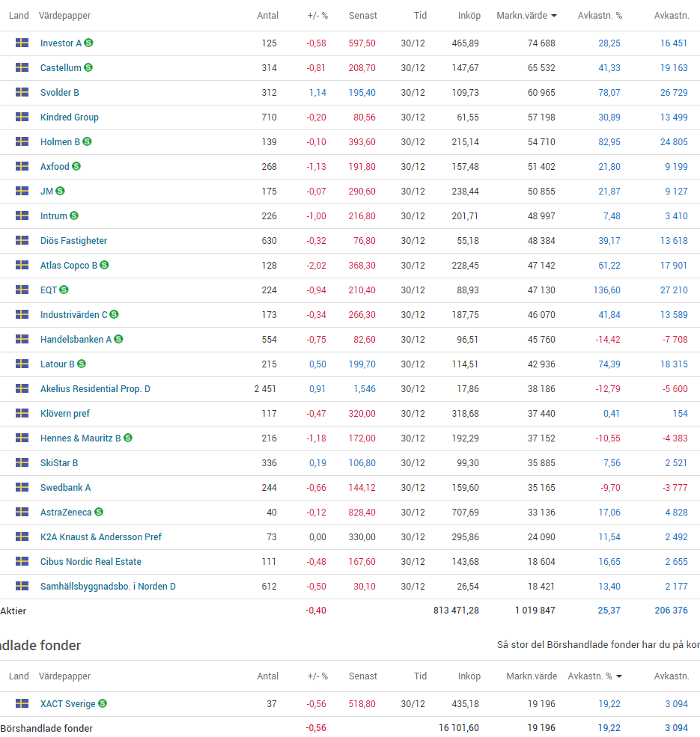Click the green S icon beside Axfood
The height and width of the screenshot is (737, 700).
[x=76, y=166]
